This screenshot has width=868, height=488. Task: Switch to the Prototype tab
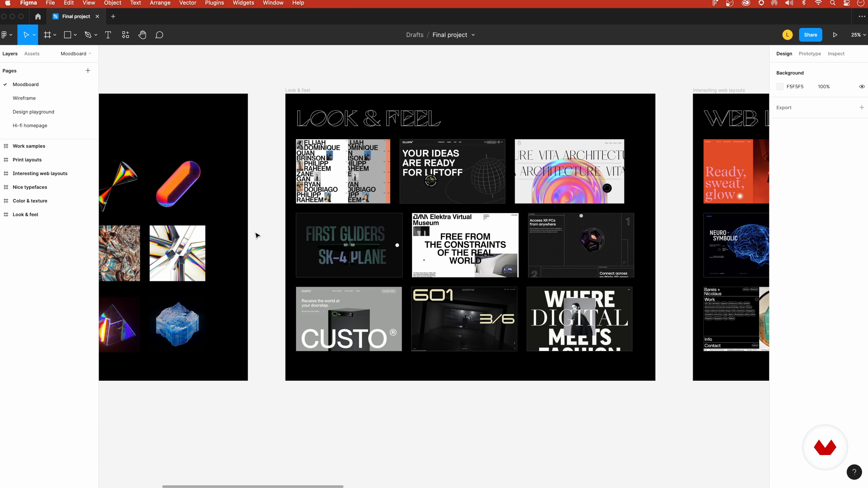(809, 54)
